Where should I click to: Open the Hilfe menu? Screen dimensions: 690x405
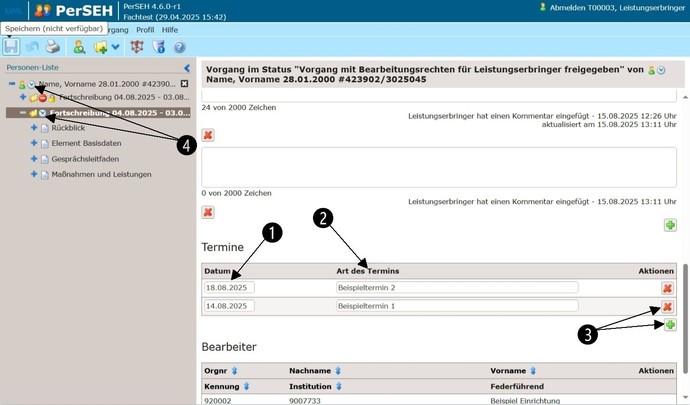pos(169,29)
